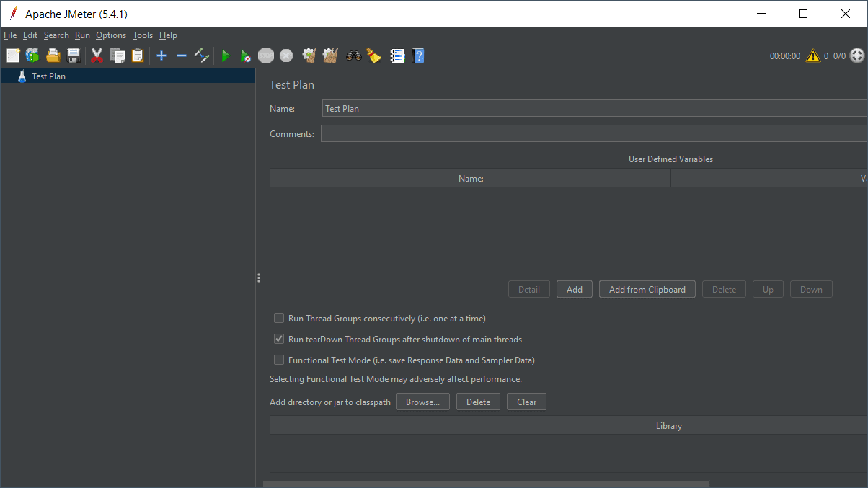Screen dimensions: 868x488
Task: Click the elapsed time 00:00:00 display
Action: pyautogui.click(x=785, y=56)
